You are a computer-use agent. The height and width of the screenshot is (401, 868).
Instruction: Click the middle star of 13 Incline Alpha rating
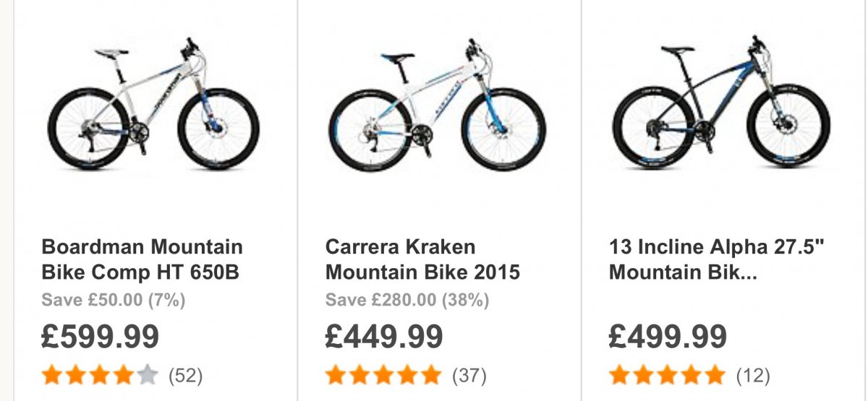point(667,375)
